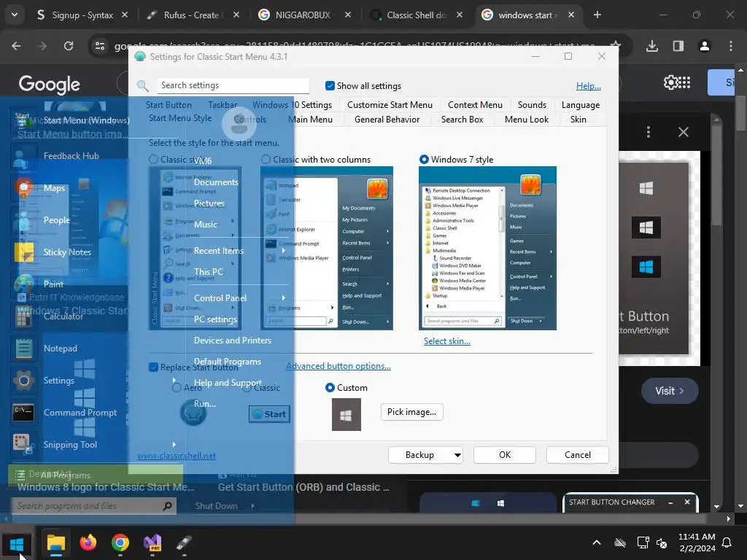The width and height of the screenshot is (747, 560).
Task: Open Advanced button options link
Action: pos(338,366)
